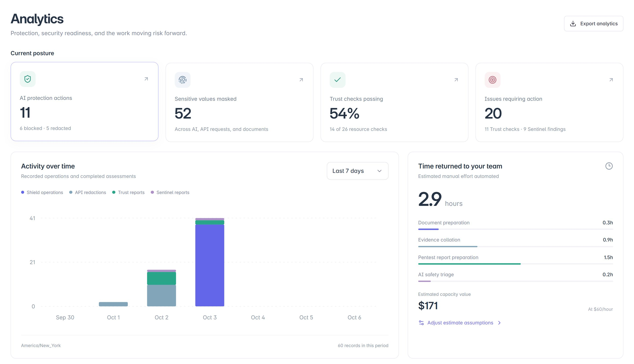Screen dimensions: 634x364
Task: Click the clock icon in Time returned panel
Action: tap(609, 166)
